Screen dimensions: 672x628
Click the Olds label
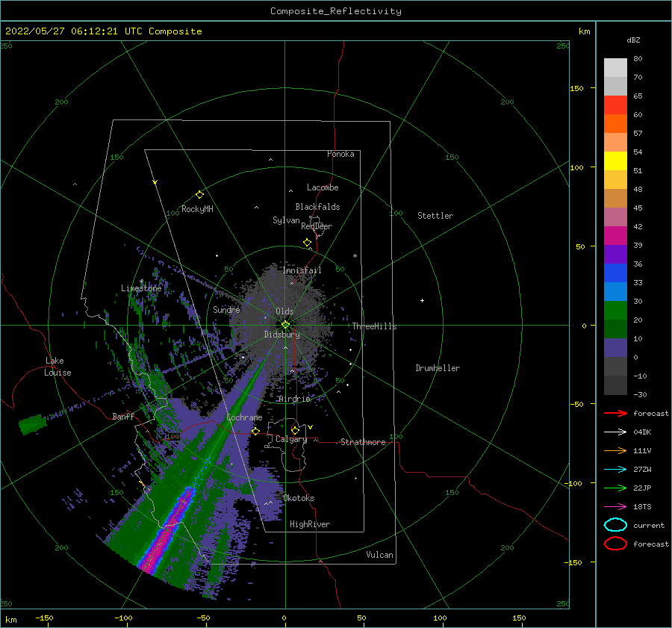[x=284, y=311]
